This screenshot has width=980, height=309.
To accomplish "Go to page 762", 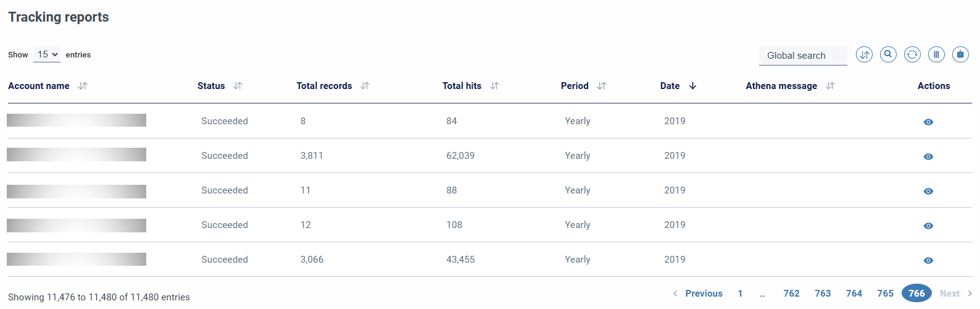I will point(791,294).
